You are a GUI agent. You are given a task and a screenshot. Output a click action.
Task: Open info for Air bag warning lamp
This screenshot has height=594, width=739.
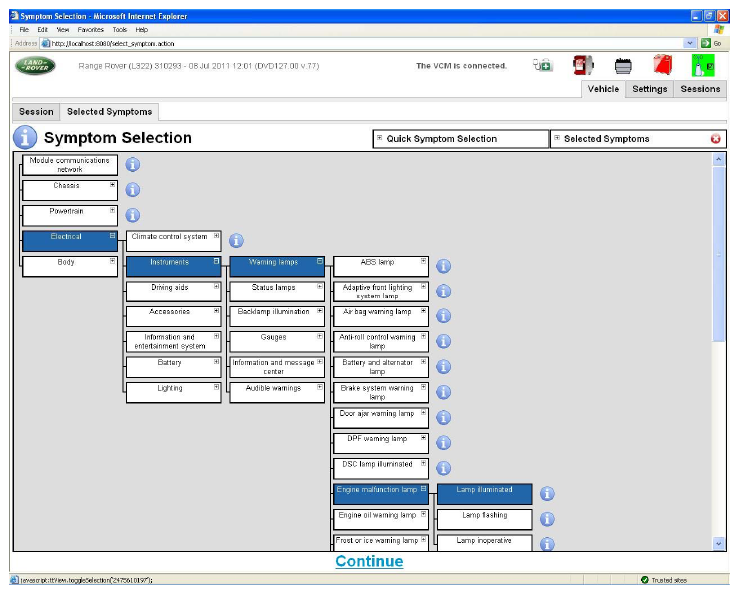[443, 316]
